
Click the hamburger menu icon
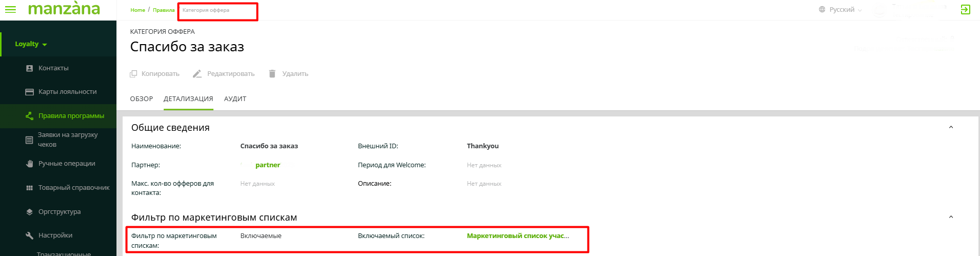pyautogui.click(x=10, y=9)
